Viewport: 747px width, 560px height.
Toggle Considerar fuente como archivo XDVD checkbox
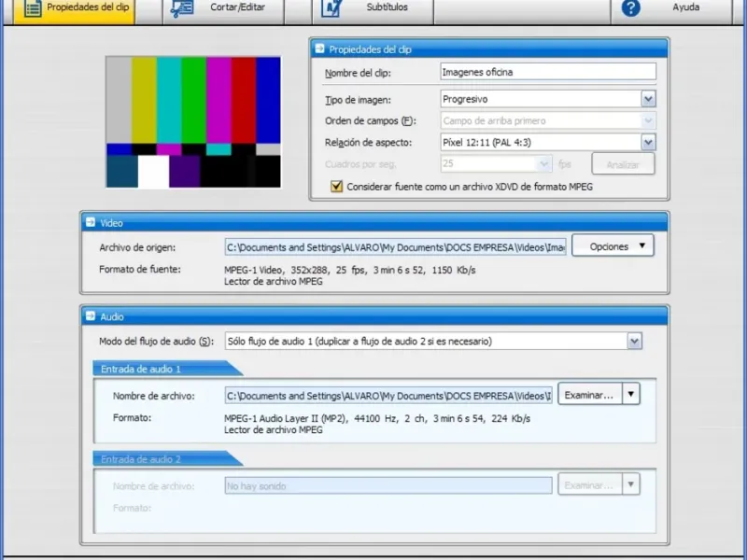336,186
